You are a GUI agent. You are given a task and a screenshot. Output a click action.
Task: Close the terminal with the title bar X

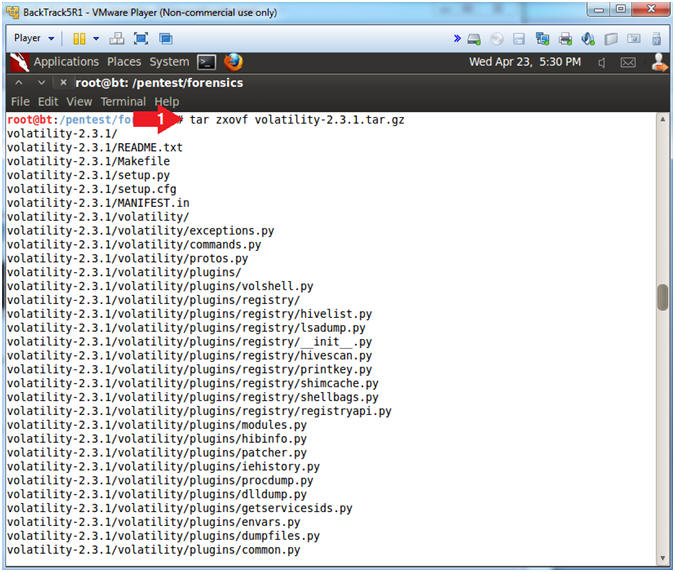[63, 82]
